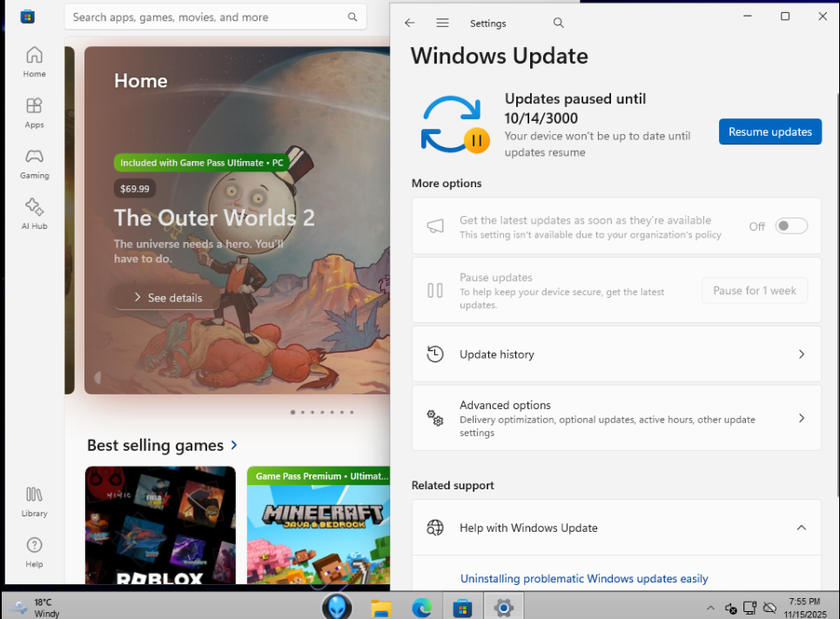This screenshot has width=840, height=619.
Task: Click the Game Pass Premium badge on Minecraft
Action: (x=319, y=476)
